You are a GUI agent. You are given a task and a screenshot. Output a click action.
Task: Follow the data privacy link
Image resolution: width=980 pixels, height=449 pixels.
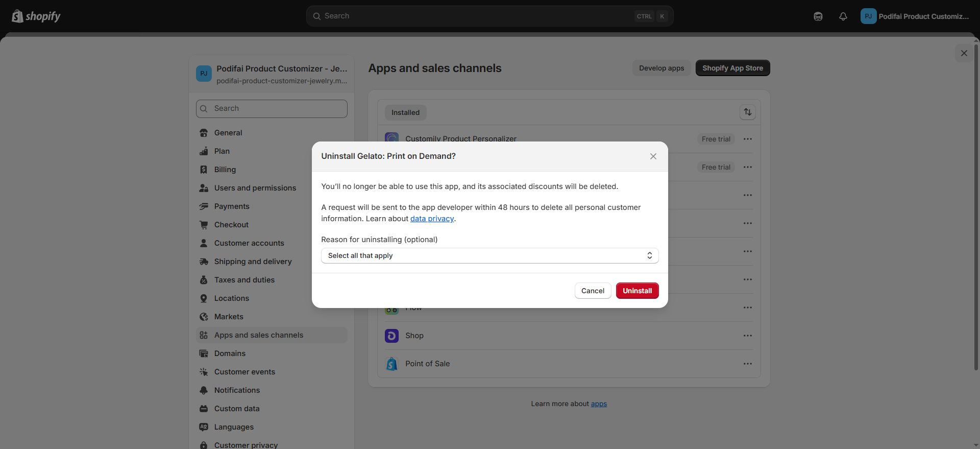pyautogui.click(x=432, y=219)
